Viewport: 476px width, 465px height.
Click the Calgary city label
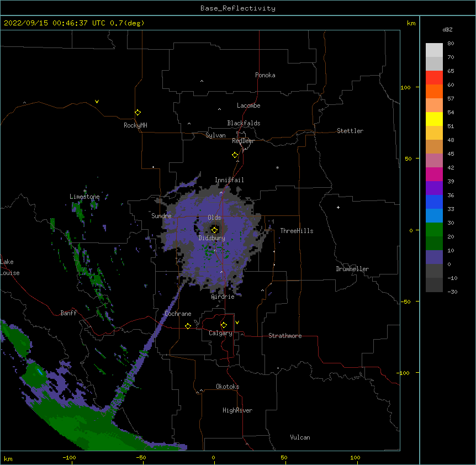pyautogui.click(x=221, y=333)
